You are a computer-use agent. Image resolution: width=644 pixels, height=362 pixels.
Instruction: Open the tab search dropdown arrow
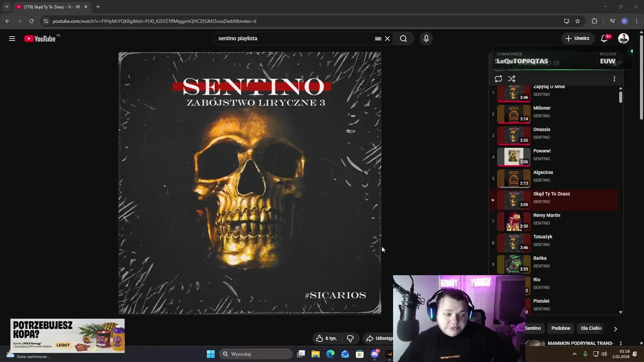pos(7,7)
